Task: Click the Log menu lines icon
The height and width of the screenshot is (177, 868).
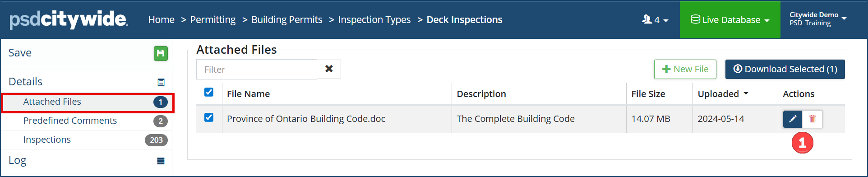Action: (161, 161)
